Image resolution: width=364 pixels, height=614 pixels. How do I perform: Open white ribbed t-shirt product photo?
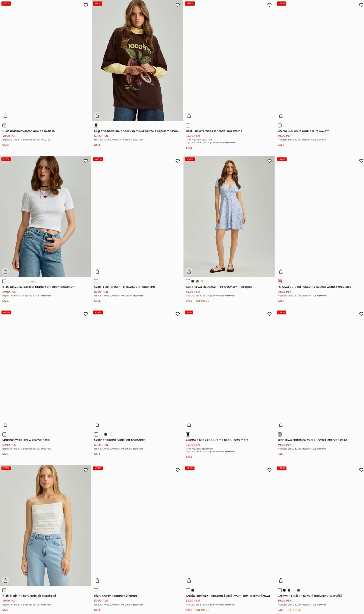coord(45,216)
